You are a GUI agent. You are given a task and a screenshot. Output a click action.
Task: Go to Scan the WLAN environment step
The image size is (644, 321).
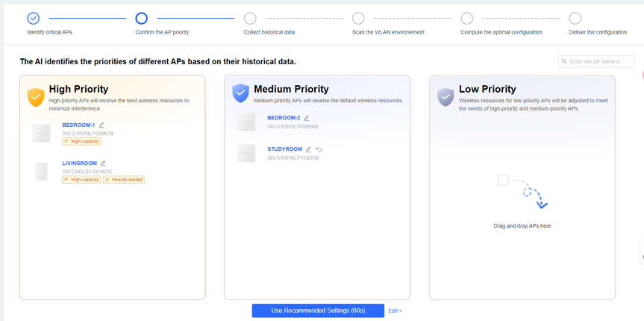pyautogui.click(x=358, y=18)
